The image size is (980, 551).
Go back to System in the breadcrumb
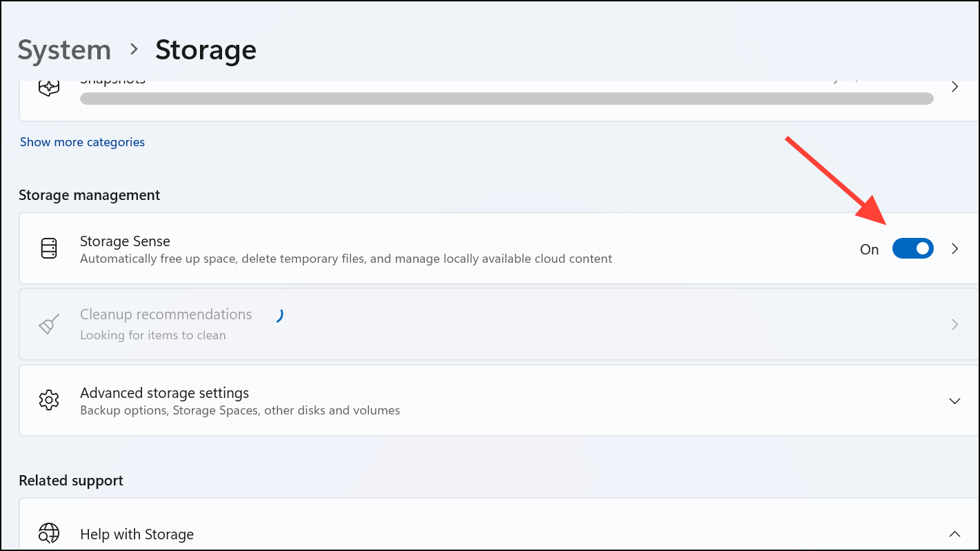[64, 50]
